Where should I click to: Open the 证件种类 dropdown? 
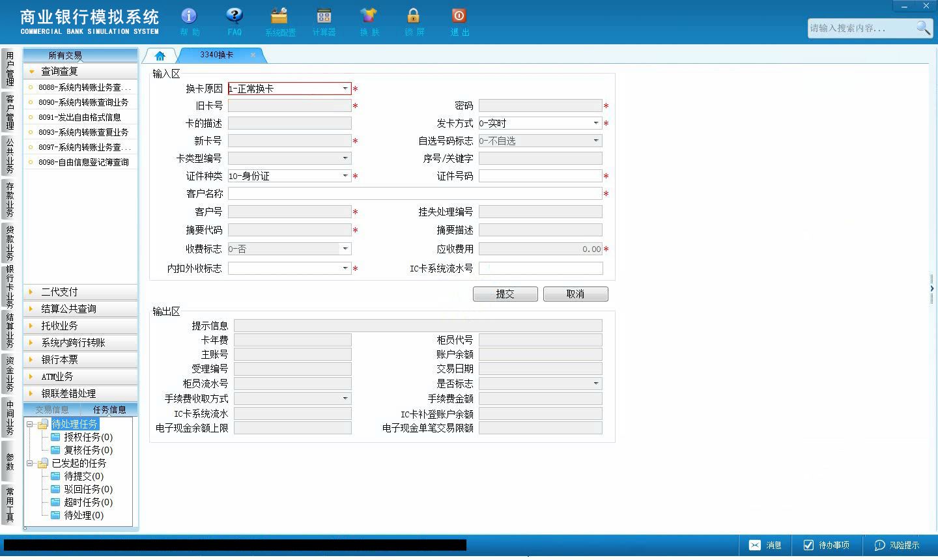(345, 176)
